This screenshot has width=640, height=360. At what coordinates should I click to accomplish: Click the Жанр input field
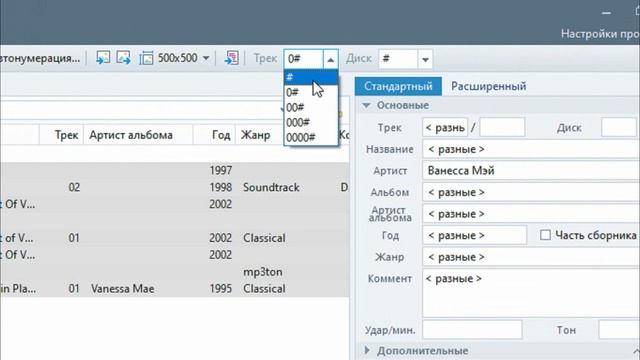(531, 257)
